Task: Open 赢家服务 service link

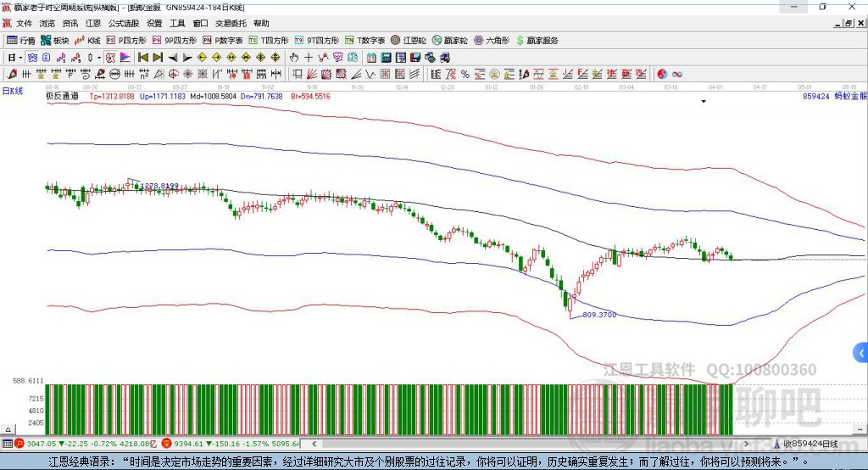Action: (537, 41)
